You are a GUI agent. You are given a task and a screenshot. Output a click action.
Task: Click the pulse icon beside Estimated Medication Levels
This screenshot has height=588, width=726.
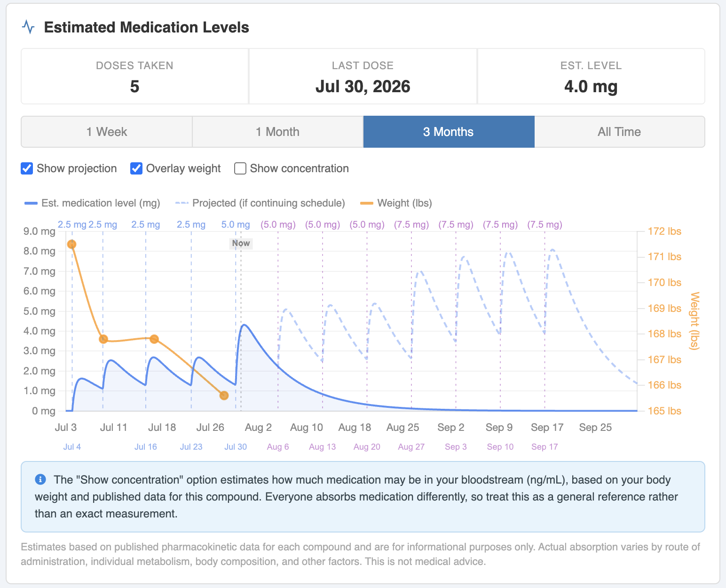click(28, 27)
